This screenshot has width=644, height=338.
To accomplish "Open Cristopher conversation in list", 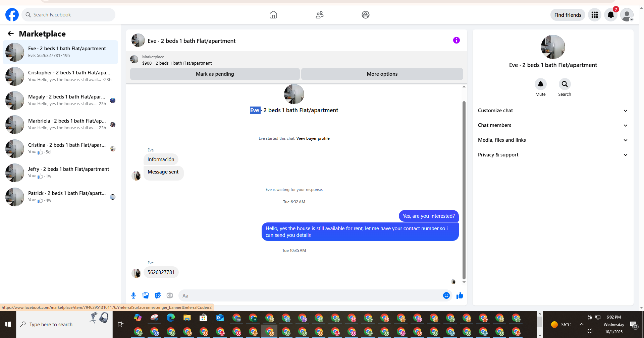I will 60,76.
